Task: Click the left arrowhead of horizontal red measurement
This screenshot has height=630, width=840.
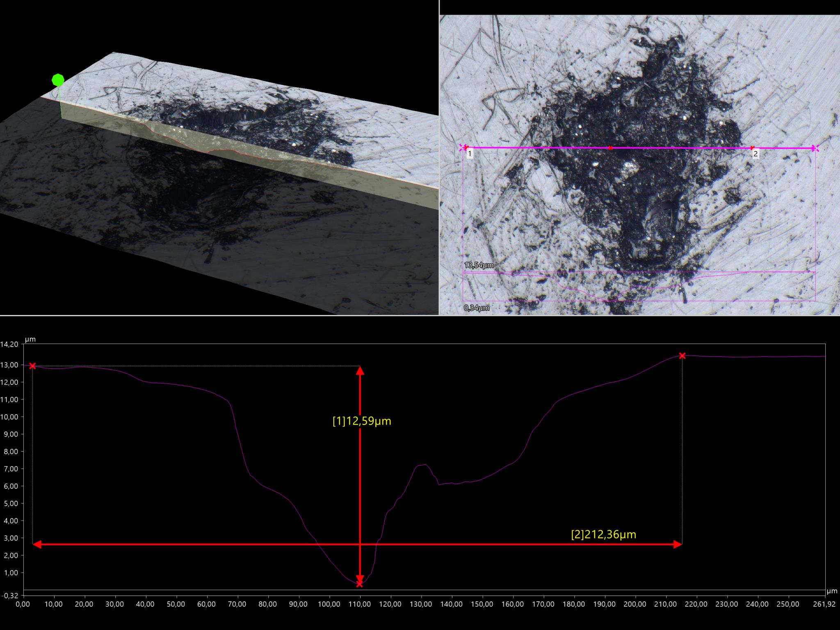Action: tap(37, 544)
